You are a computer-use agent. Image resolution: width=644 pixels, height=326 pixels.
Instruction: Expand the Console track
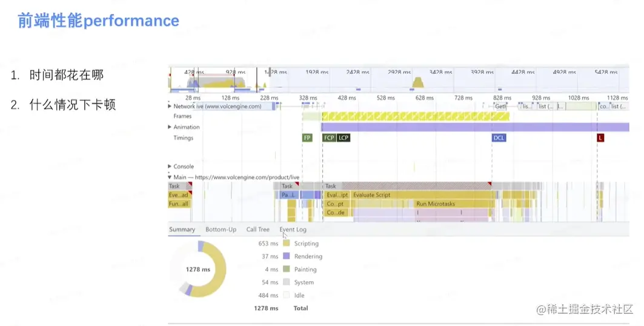170,166
